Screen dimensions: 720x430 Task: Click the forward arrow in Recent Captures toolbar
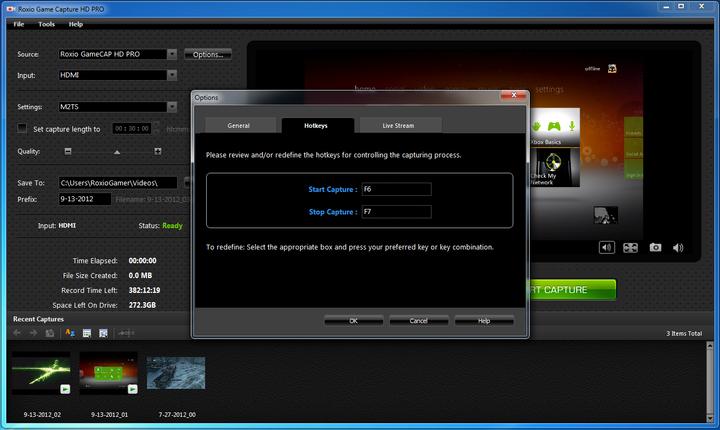tap(33, 333)
